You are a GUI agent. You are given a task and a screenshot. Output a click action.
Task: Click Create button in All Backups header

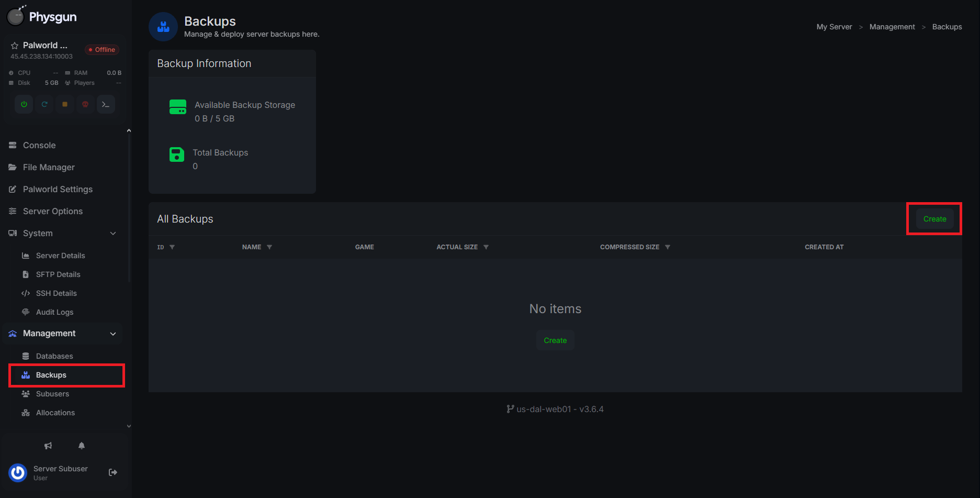pos(934,219)
